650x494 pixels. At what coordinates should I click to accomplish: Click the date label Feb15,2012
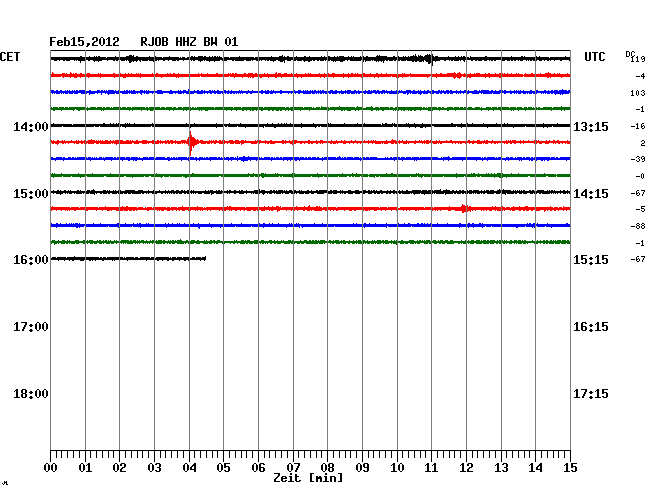(84, 42)
